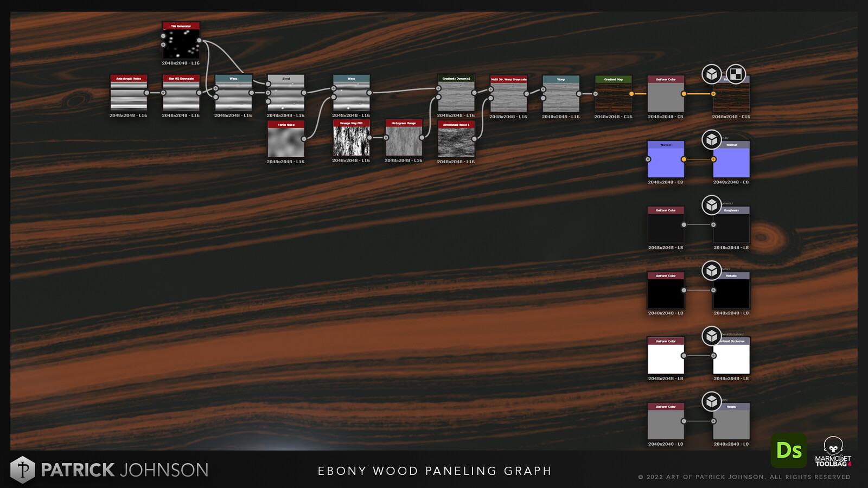868x488 pixels.
Task: Select the Warp node after Blur HQ Grayscale
Action: coord(233,93)
